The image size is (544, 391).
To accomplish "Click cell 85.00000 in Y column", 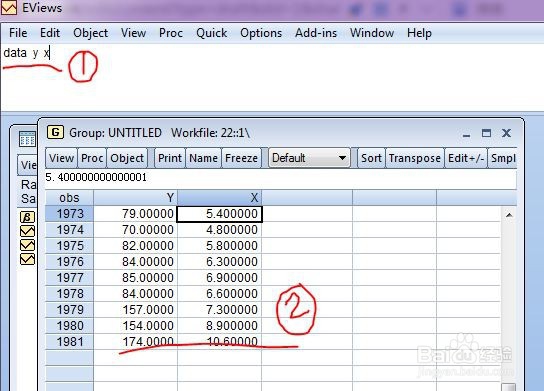I will (x=136, y=278).
